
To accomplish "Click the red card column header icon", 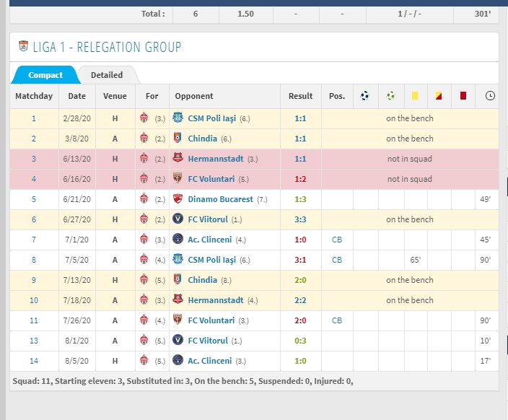I will (x=463, y=96).
